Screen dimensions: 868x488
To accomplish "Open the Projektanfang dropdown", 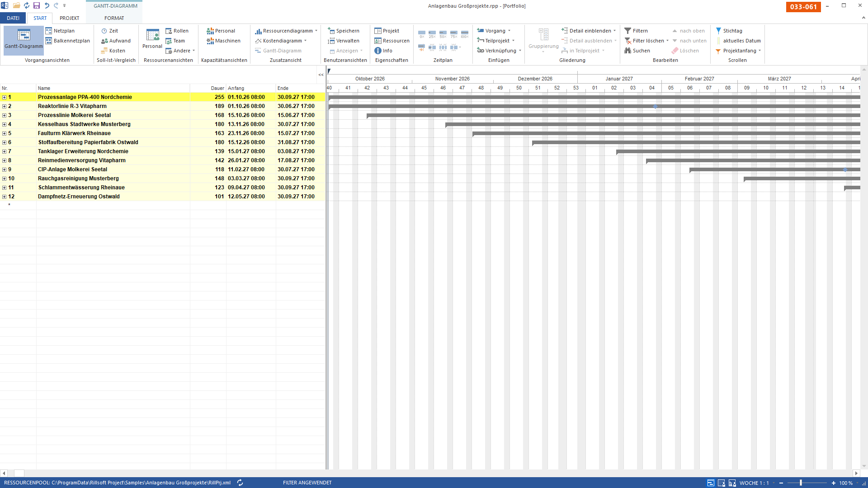I will tap(759, 51).
